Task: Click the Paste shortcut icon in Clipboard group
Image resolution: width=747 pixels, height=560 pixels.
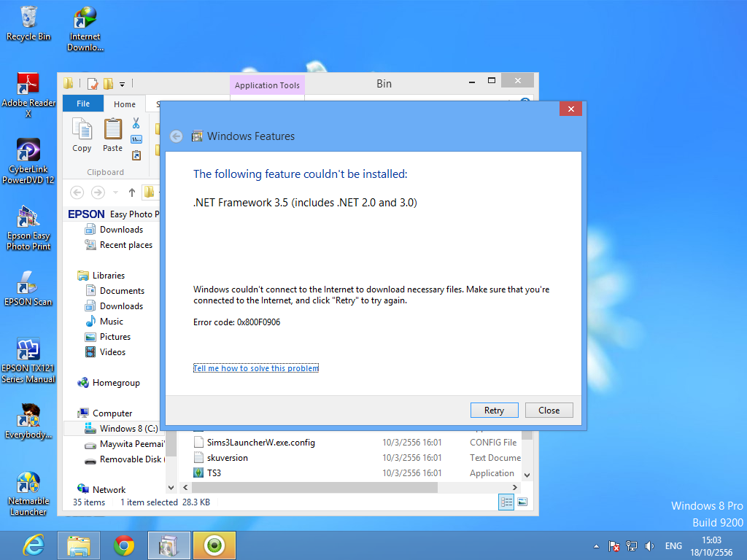Action: (136, 155)
